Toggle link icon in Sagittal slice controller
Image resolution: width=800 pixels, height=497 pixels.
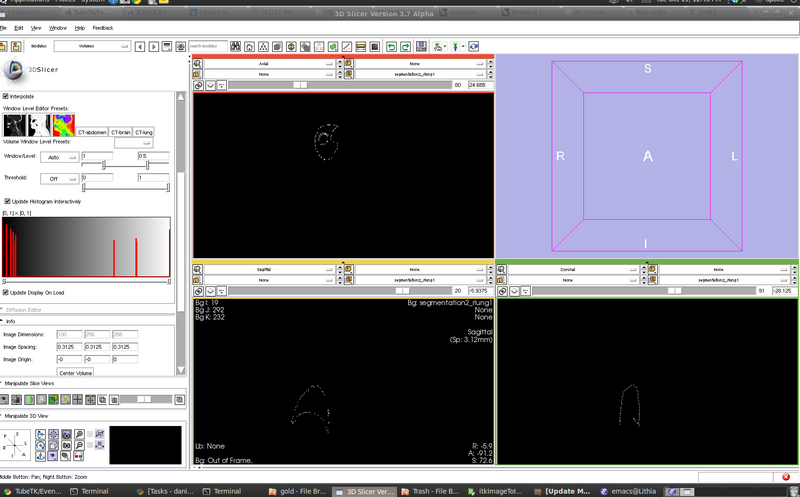[x=198, y=291]
